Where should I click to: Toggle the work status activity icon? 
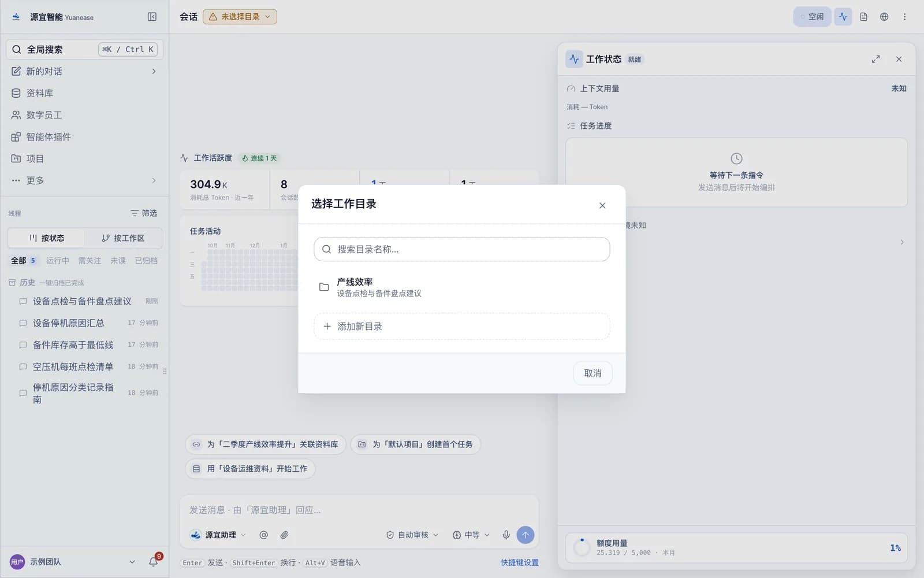(843, 17)
